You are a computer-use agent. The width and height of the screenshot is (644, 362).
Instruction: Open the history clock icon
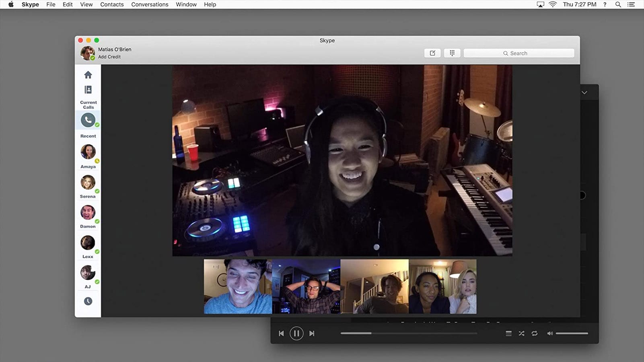(88, 301)
